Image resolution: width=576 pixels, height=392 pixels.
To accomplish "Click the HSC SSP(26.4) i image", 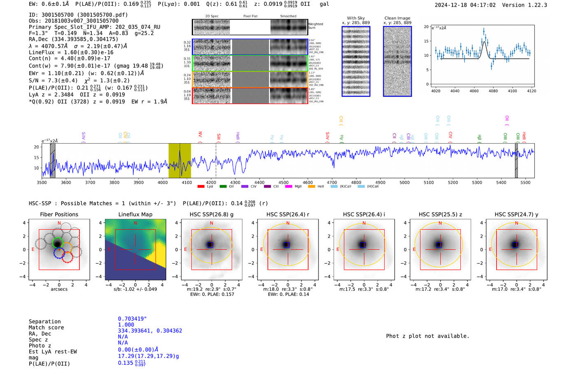I will (x=364, y=249).
